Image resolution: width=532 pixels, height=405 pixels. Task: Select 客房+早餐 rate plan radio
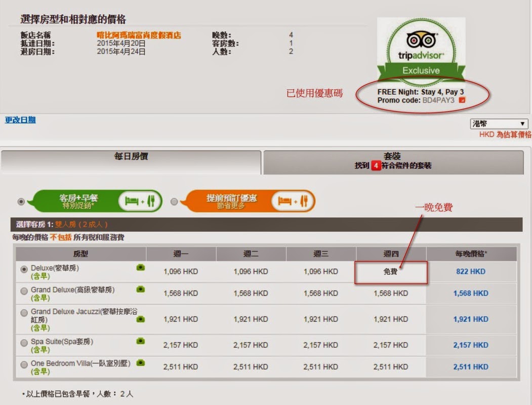click(x=21, y=201)
